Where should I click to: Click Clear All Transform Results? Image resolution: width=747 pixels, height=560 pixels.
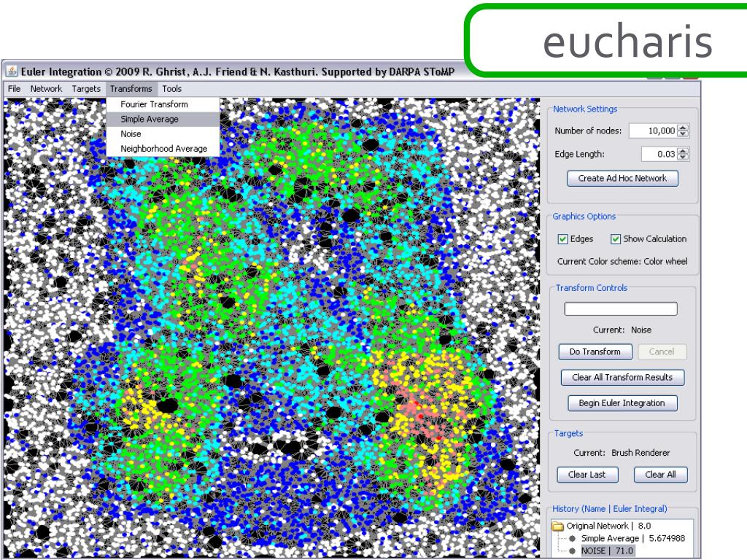coord(622,378)
